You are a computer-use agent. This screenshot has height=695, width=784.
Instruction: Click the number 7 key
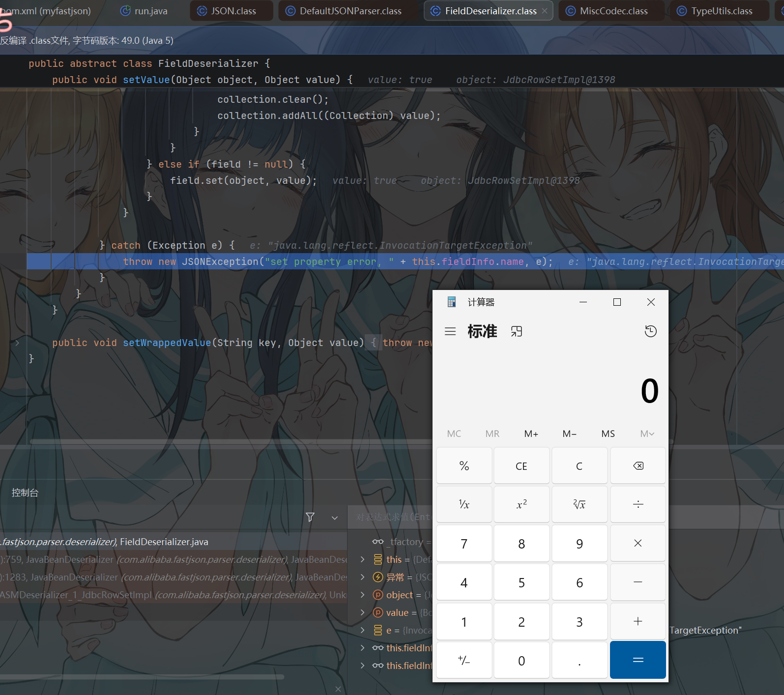pos(464,543)
